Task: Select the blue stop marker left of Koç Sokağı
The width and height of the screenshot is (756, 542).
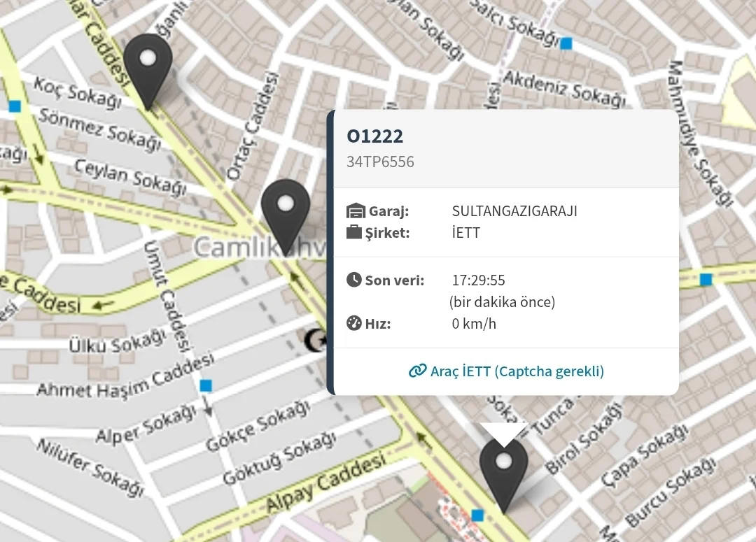Action: 15,107
